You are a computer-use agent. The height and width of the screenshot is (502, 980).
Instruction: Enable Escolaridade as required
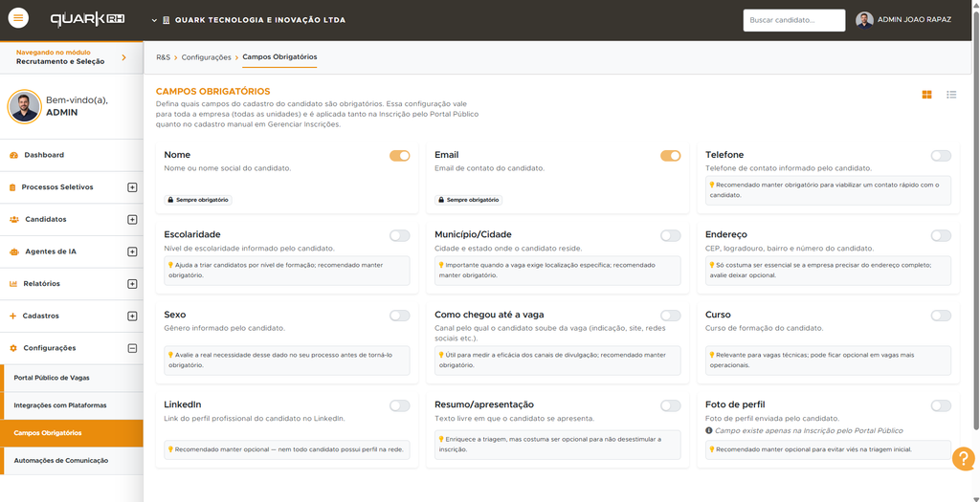pos(400,235)
